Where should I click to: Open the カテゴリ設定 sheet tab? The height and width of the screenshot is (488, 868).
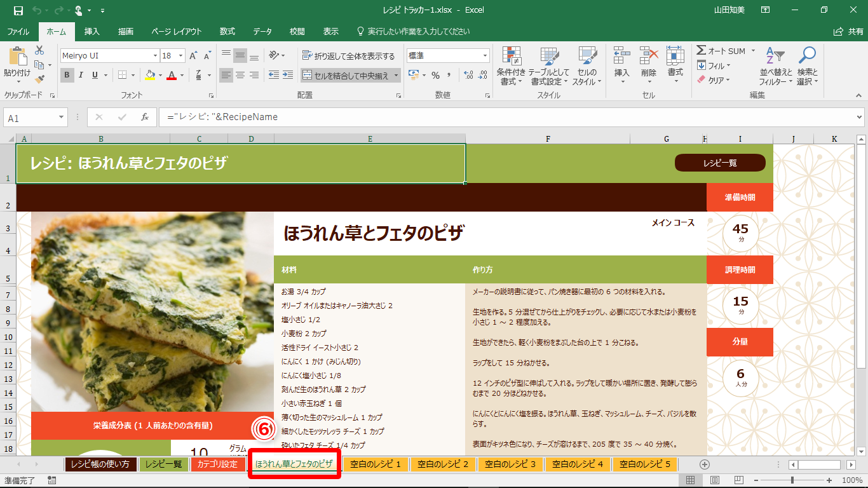[217, 464]
